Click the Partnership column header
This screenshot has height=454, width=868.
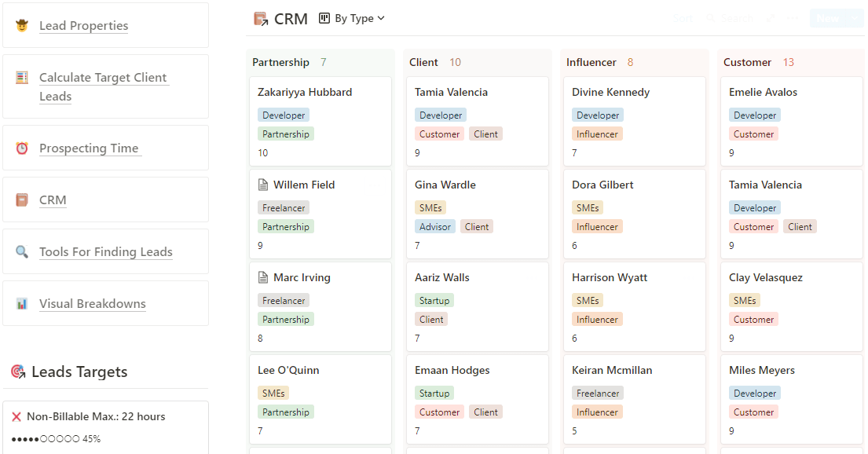280,62
